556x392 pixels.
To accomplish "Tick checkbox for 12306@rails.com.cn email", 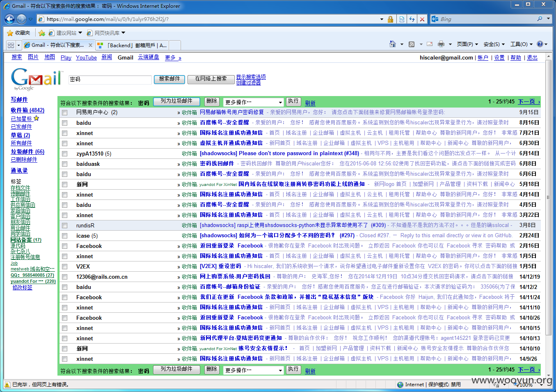I will tap(64, 277).
